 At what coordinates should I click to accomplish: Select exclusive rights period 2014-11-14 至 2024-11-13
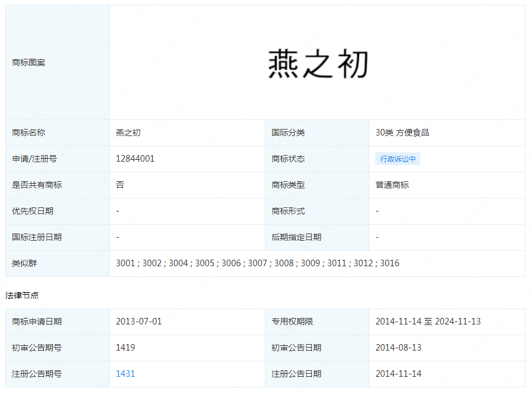click(428, 321)
